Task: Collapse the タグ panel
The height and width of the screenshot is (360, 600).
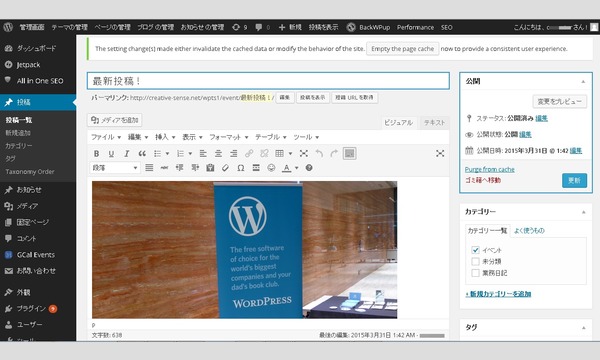Action: [x=583, y=328]
